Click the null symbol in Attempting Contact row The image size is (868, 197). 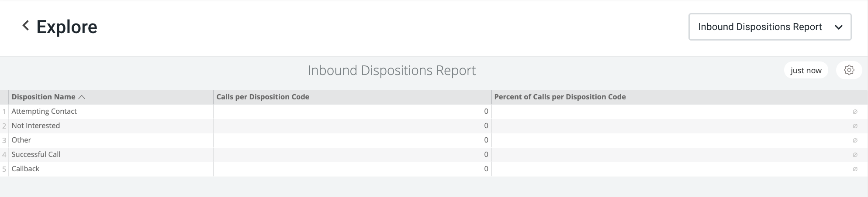click(855, 112)
